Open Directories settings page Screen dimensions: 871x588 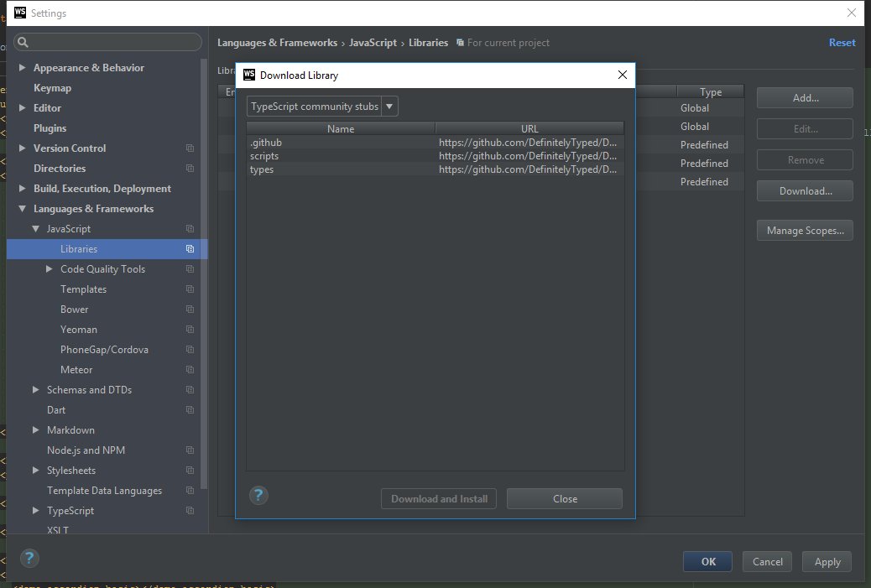(60, 169)
